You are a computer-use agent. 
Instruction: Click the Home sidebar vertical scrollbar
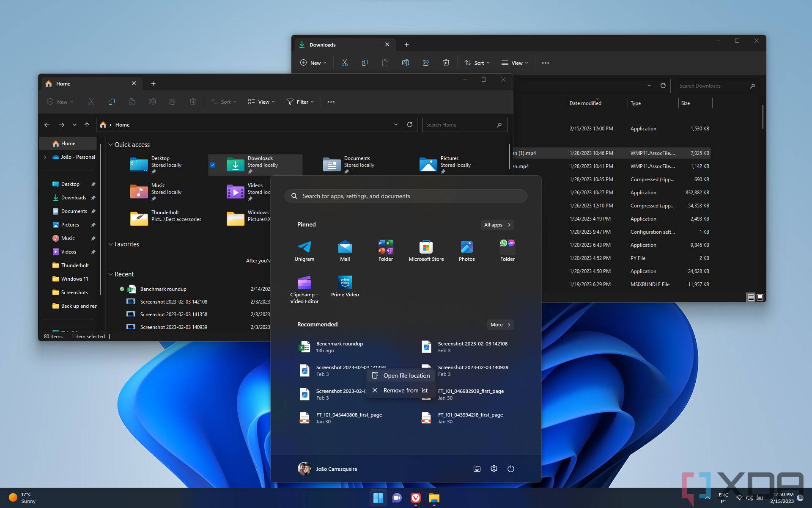(x=101, y=219)
